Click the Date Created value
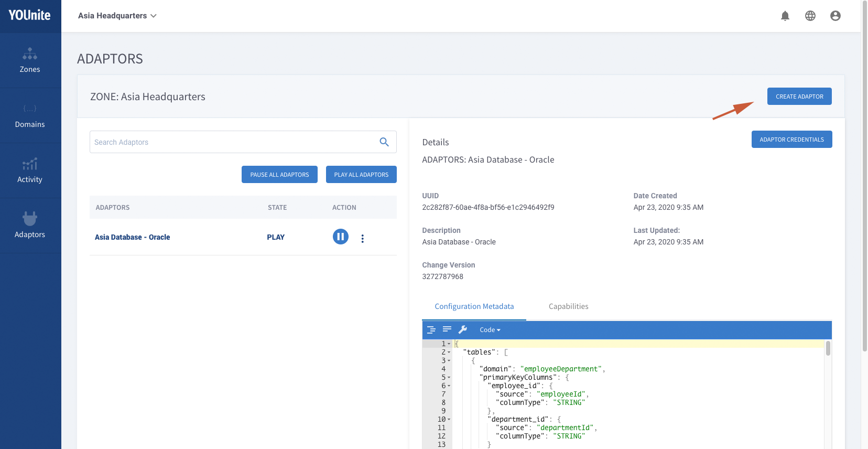This screenshot has width=868, height=449. tap(668, 207)
